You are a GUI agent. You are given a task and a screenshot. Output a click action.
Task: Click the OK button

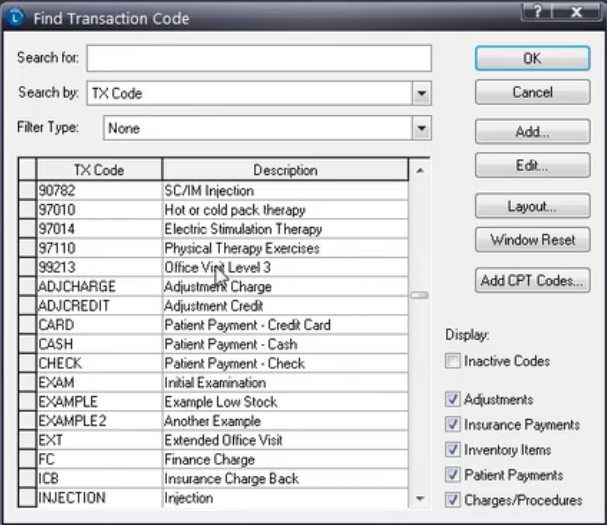532,58
